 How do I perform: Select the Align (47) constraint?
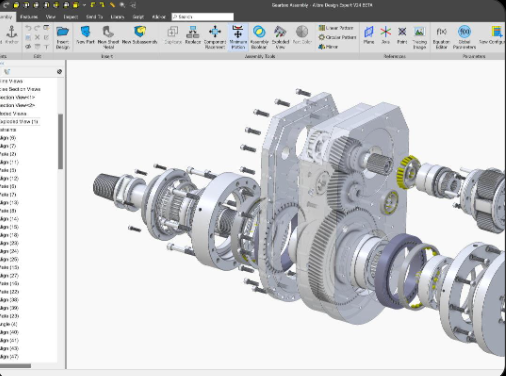[x=9, y=357]
